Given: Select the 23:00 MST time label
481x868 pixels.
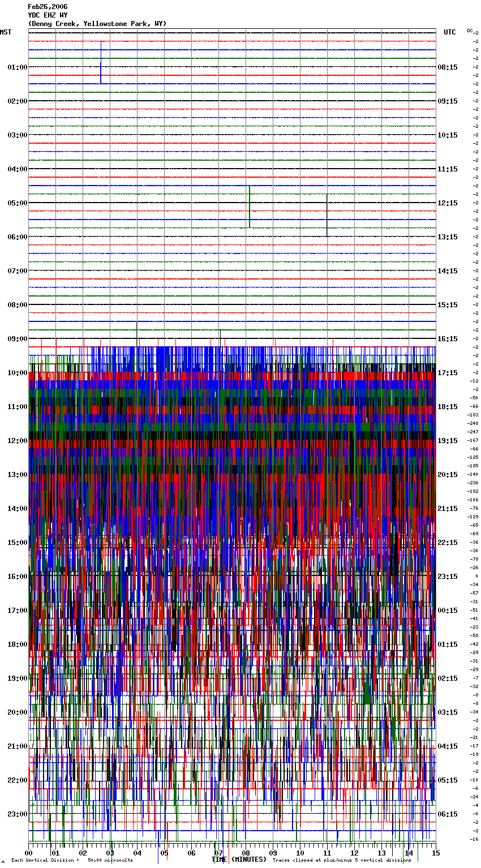Looking at the screenshot, I should click(17, 814).
